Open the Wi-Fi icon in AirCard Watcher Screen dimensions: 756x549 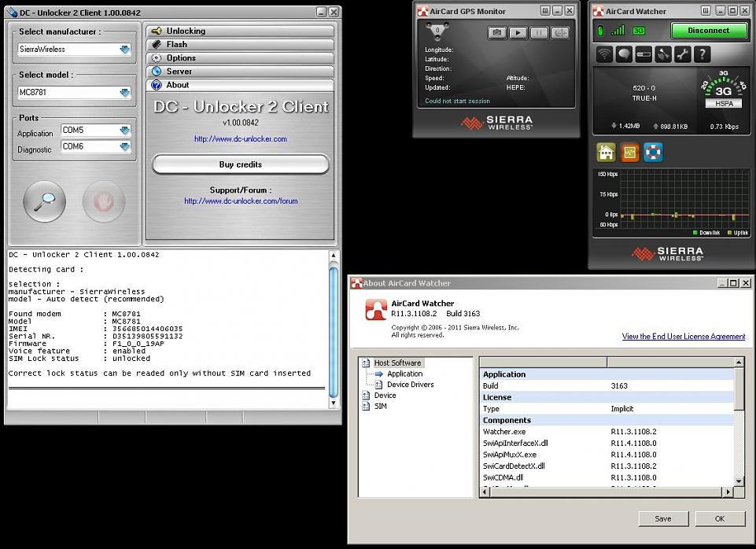[x=604, y=54]
